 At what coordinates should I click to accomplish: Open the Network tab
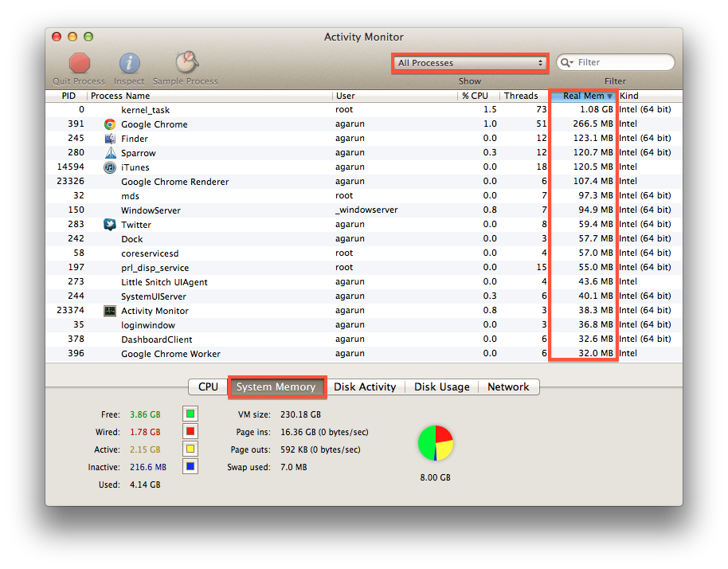pyautogui.click(x=508, y=387)
